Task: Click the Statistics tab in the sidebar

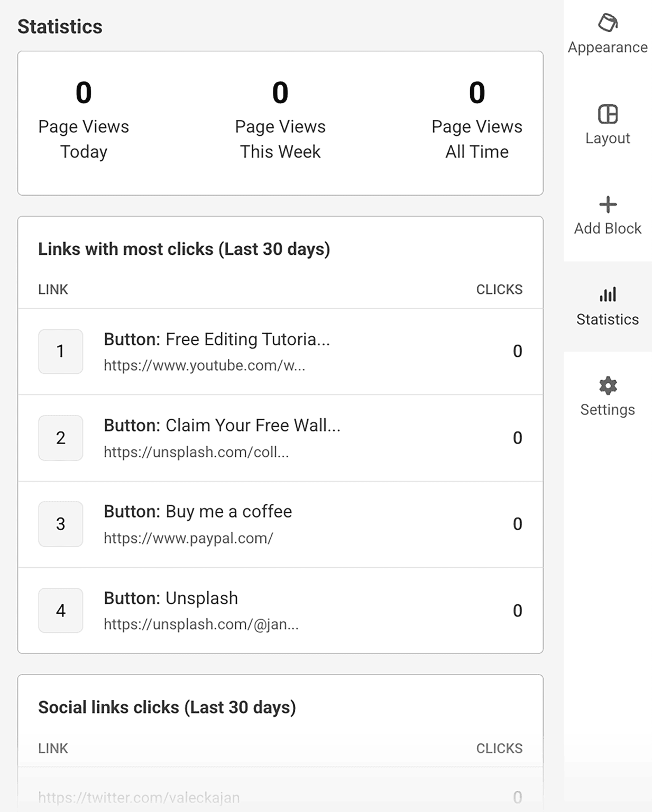Action: (x=607, y=307)
